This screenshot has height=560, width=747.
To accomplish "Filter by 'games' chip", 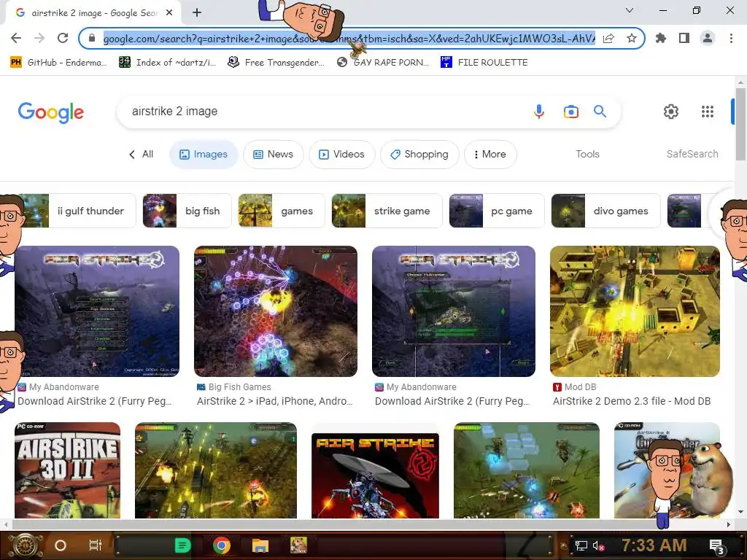I will tap(281, 211).
